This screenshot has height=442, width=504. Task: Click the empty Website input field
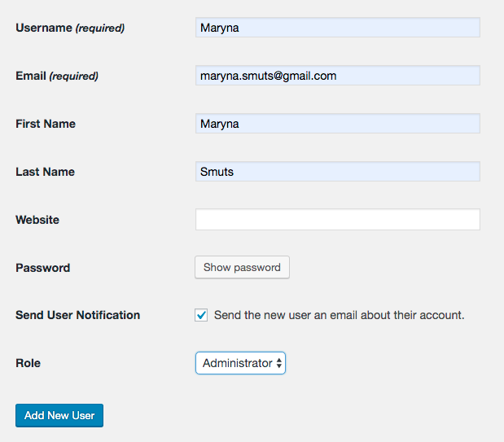click(338, 220)
